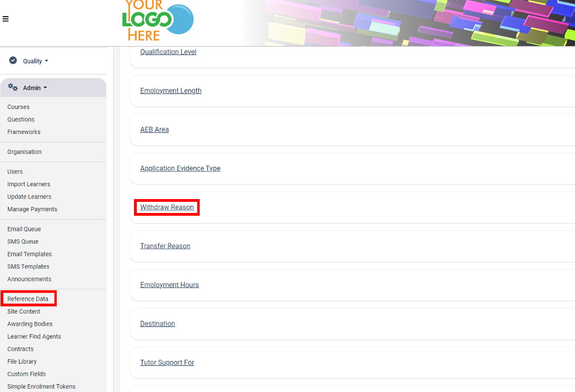Open Announcements in sidebar
The image size is (575, 392).
click(29, 279)
